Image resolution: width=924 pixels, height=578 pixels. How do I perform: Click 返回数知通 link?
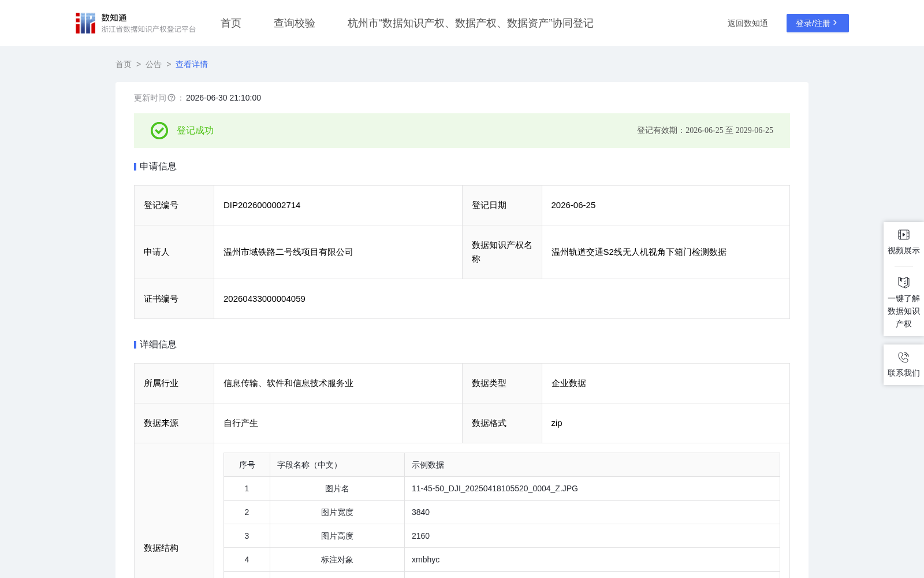coord(748,23)
